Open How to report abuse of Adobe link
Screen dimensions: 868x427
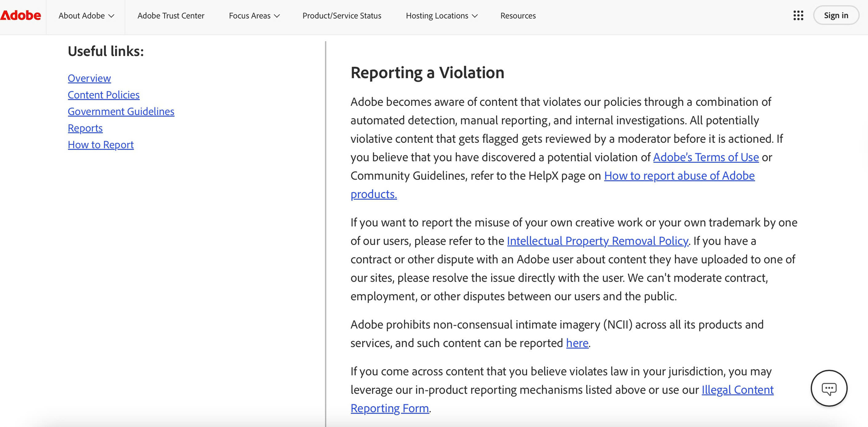pos(679,175)
